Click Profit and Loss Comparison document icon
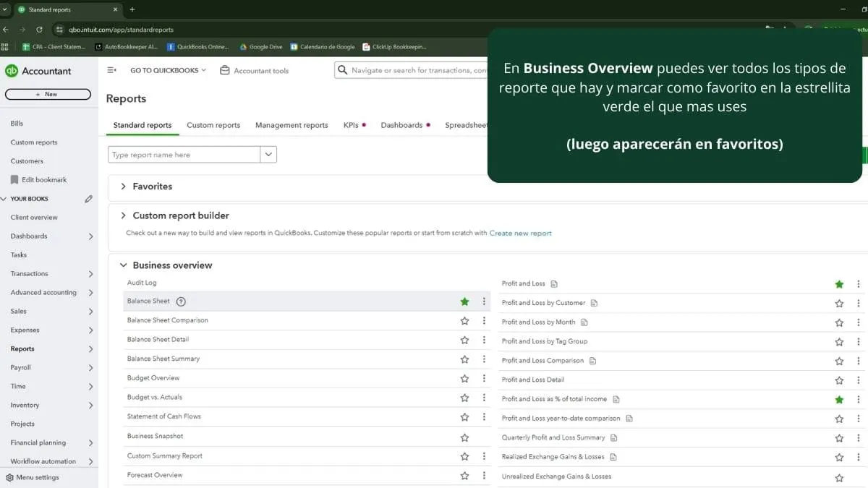The width and height of the screenshot is (868, 488). click(592, 361)
